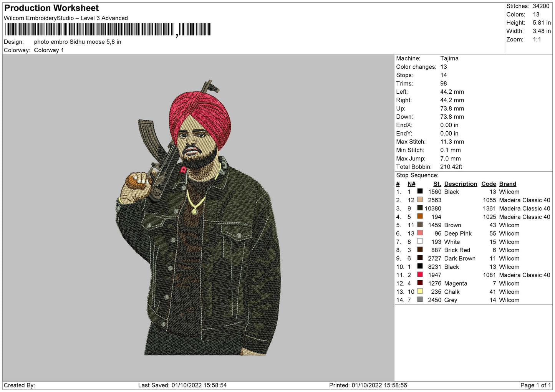Image resolution: width=555 pixels, height=392 pixels.
Task: Click the White color swatch in stop 7
Action: click(x=420, y=241)
